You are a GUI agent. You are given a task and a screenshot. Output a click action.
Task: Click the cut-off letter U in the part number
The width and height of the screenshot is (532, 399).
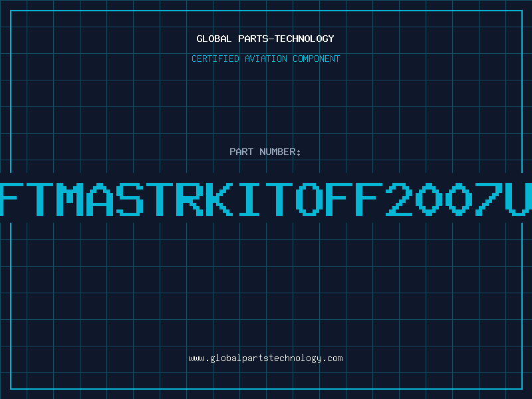coord(519,199)
